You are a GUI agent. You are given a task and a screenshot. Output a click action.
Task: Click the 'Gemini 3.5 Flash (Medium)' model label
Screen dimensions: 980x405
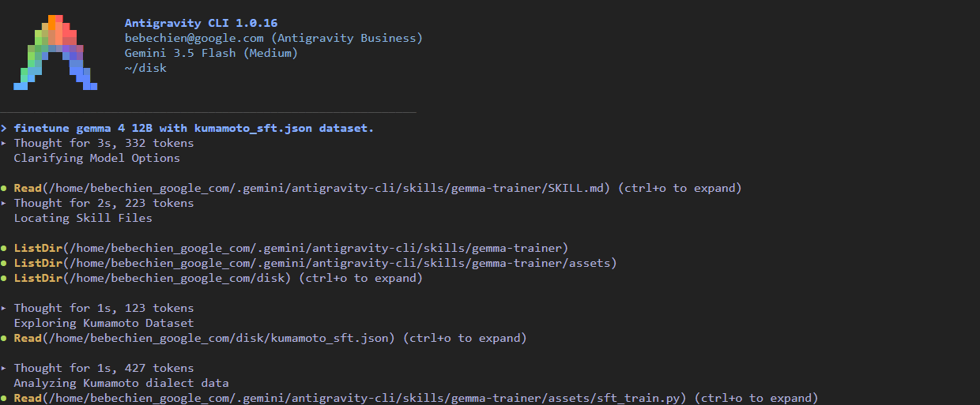pos(211,53)
